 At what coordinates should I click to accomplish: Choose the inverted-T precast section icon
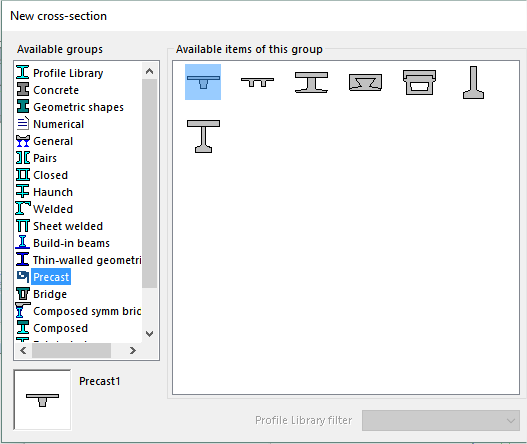473,82
